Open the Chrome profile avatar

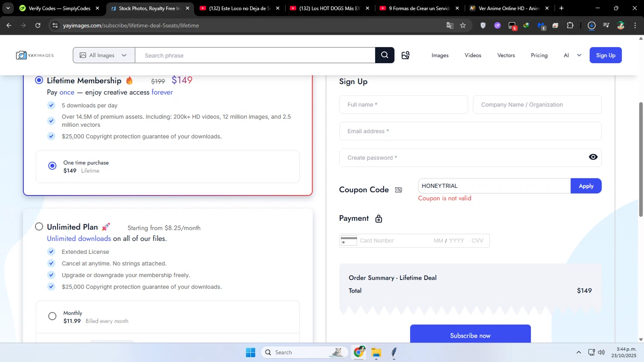pyautogui.click(x=620, y=25)
